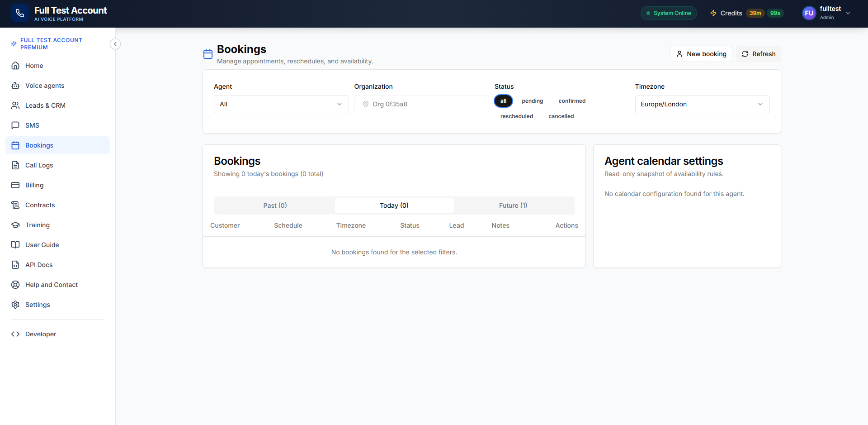Click the Training graduation cap icon
The height and width of the screenshot is (425, 868).
(15, 225)
